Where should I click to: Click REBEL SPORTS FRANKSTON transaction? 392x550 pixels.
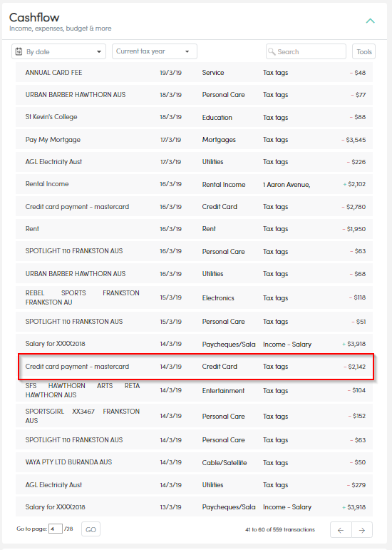point(194,297)
